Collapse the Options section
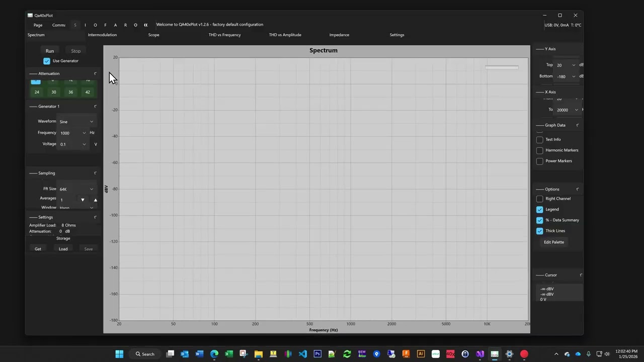 (578, 189)
